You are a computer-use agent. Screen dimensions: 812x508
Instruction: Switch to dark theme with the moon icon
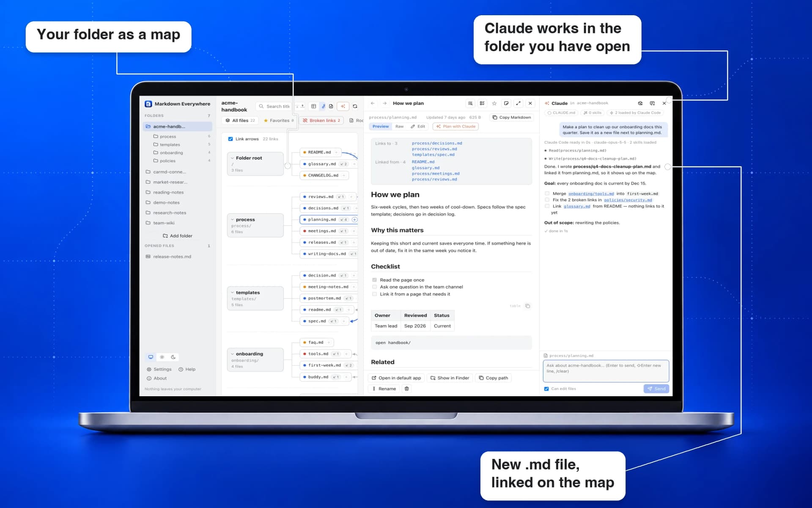click(173, 357)
